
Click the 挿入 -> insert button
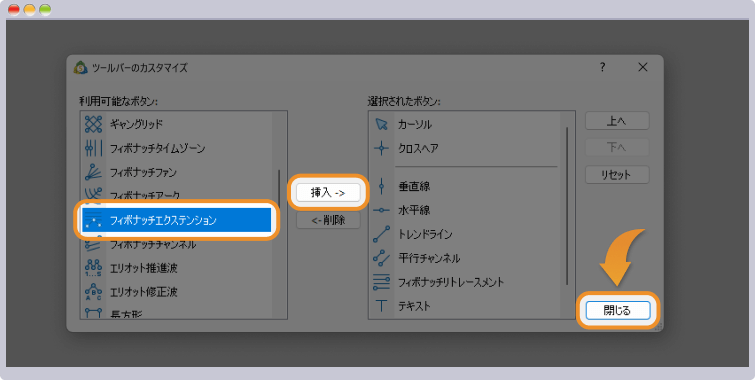coord(328,193)
